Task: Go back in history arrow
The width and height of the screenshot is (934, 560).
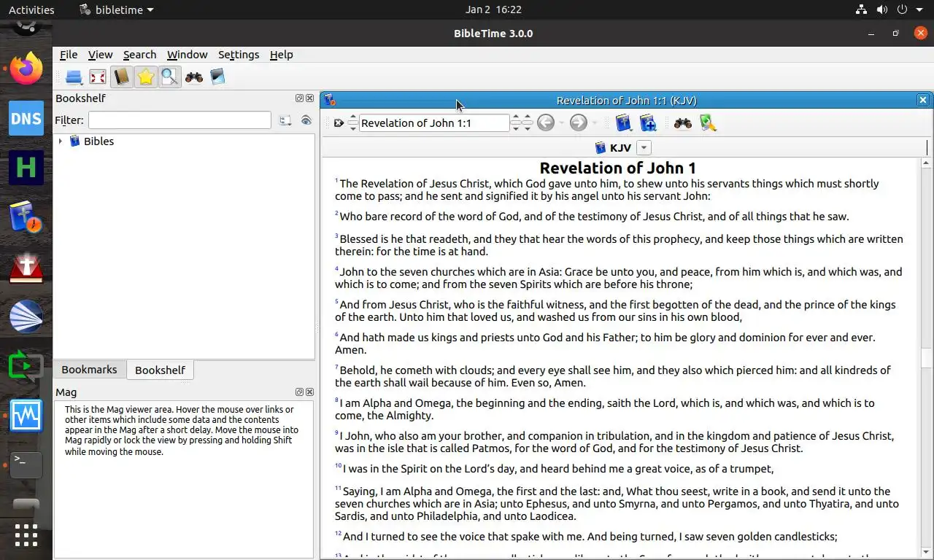Action: tap(546, 122)
